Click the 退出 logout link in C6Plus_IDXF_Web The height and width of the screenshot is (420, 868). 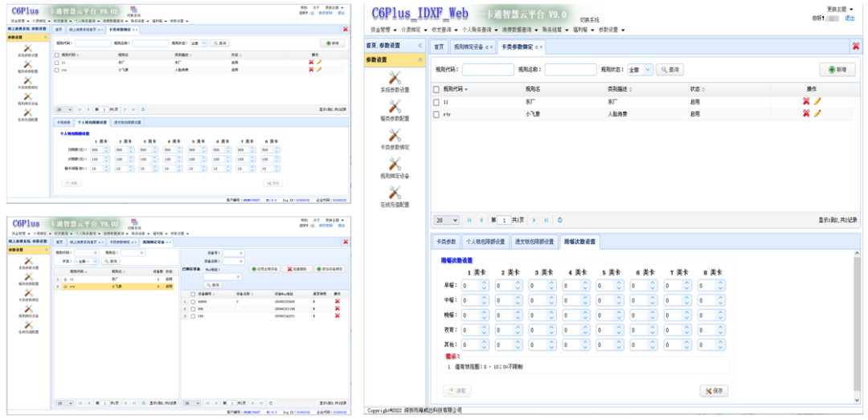tap(850, 18)
